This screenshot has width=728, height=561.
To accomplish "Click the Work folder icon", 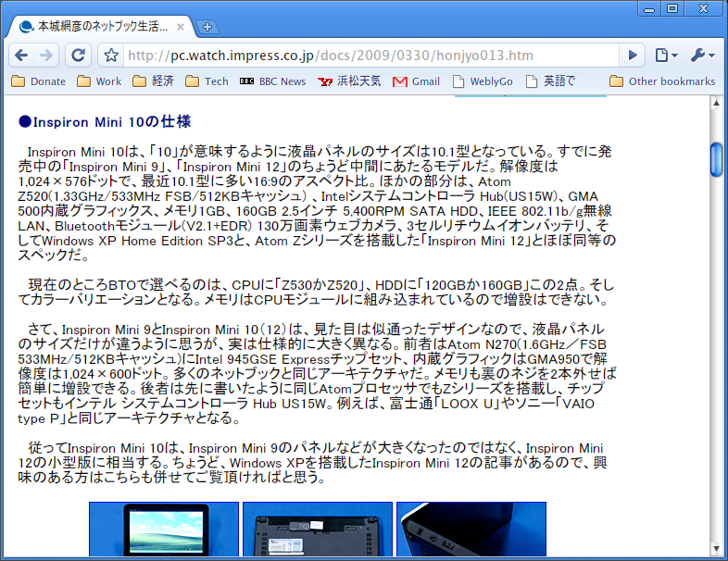I will click(x=83, y=81).
